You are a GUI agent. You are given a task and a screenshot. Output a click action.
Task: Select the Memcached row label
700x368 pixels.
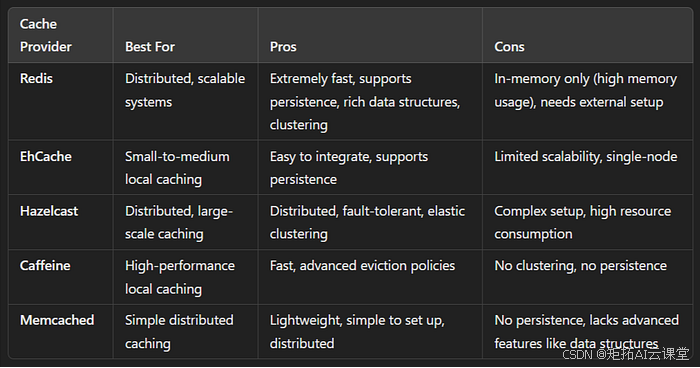(x=57, y=320)
